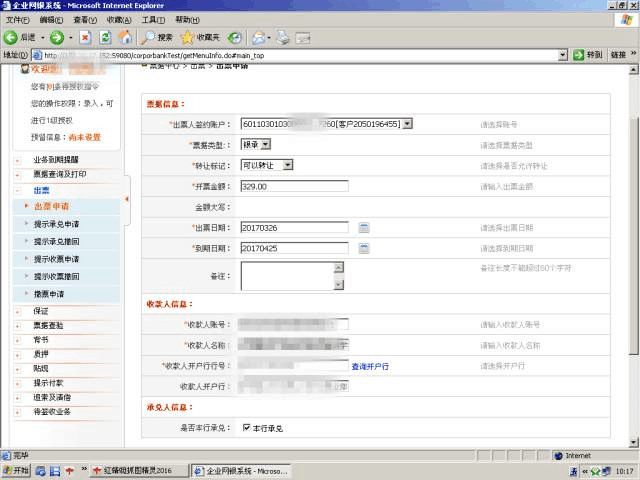Select 撤票申请 in sidebar
Screen dimensions: 640x480
pyautogui.click(x=49, y=294)
